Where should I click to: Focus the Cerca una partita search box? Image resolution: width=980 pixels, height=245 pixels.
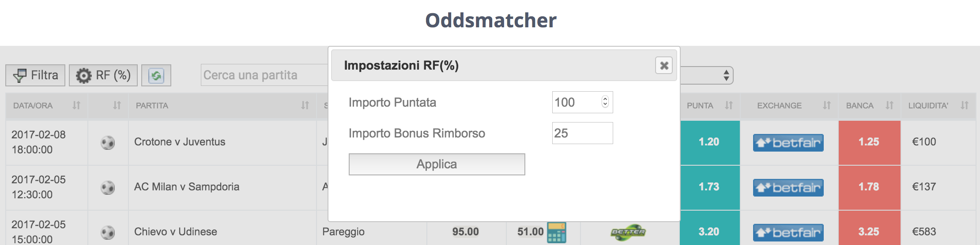[x=265, y=75]
